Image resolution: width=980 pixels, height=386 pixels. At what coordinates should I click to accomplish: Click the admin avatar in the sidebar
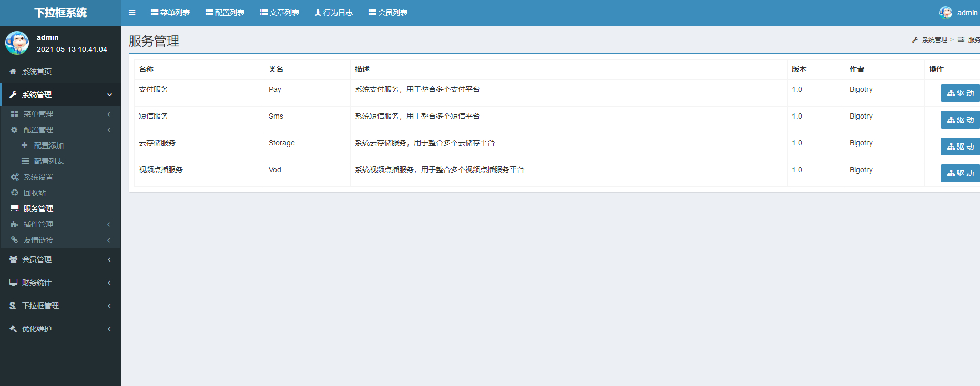click(x=17, y=43)
